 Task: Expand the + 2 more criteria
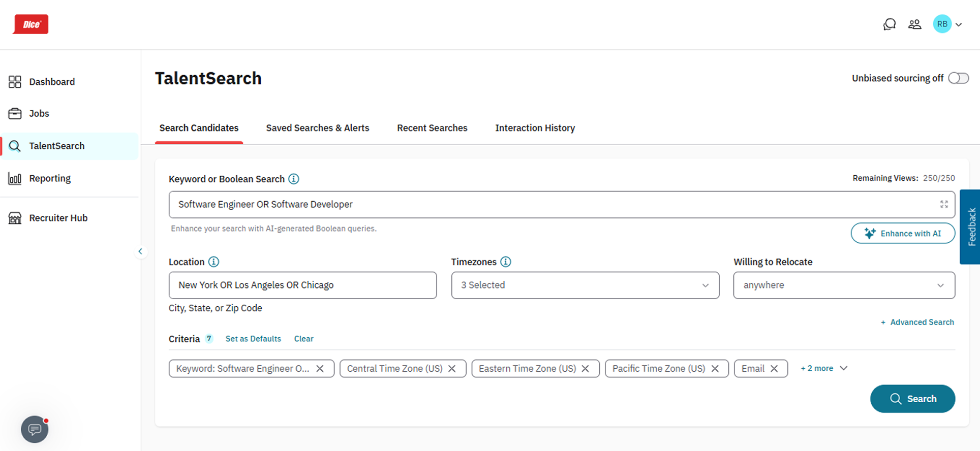pyautogui.click(x=824, y=368)
